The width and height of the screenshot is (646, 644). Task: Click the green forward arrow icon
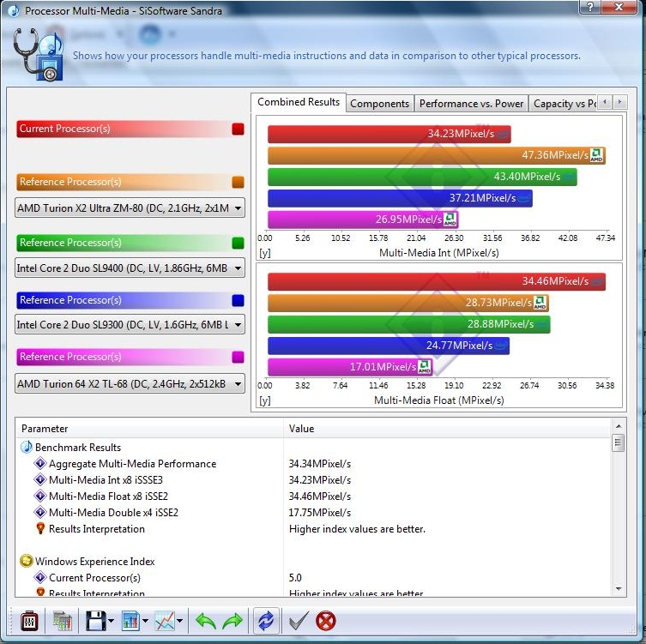tap(232, 620)
